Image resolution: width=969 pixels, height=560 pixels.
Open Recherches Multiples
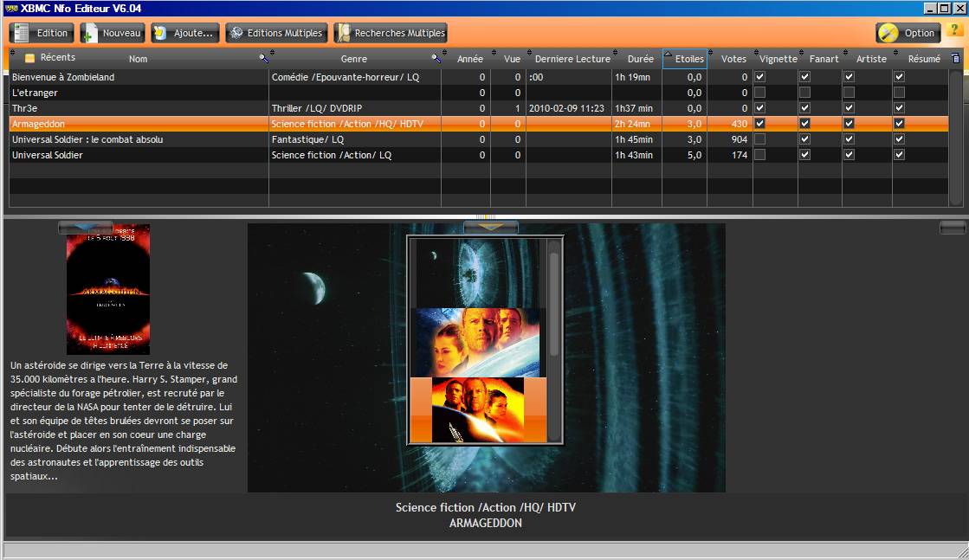[391, 33]
